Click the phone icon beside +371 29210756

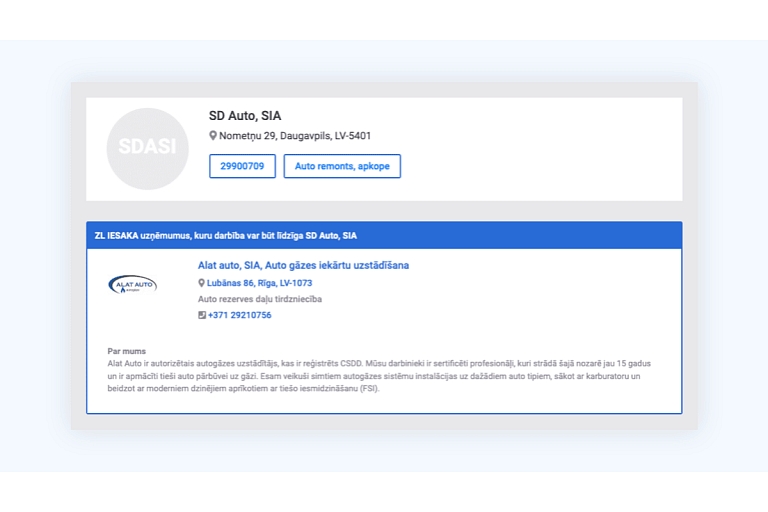[202, 315]
